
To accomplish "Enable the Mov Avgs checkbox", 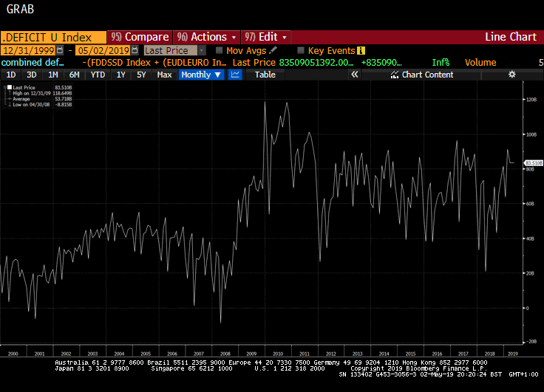I will 219,50.
